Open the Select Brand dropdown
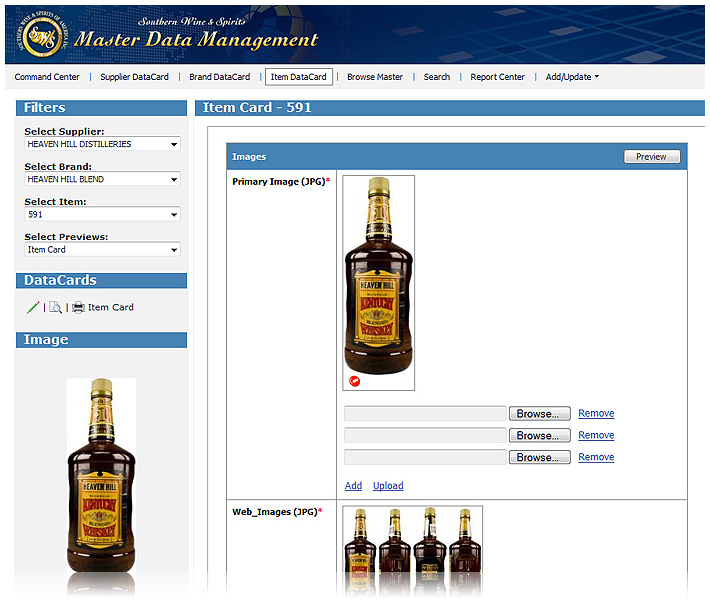The image size is (710, 612). [x=102, y=179]
